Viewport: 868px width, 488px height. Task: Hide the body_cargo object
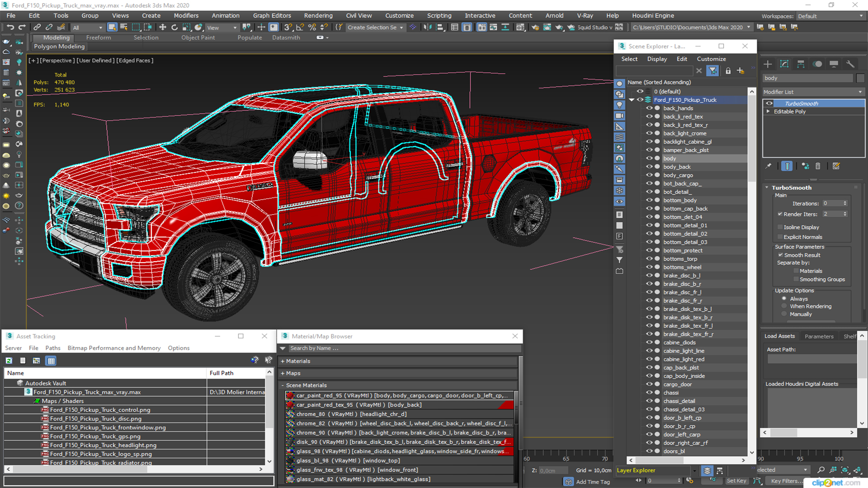pyautogui.click(x=649, y=175)
